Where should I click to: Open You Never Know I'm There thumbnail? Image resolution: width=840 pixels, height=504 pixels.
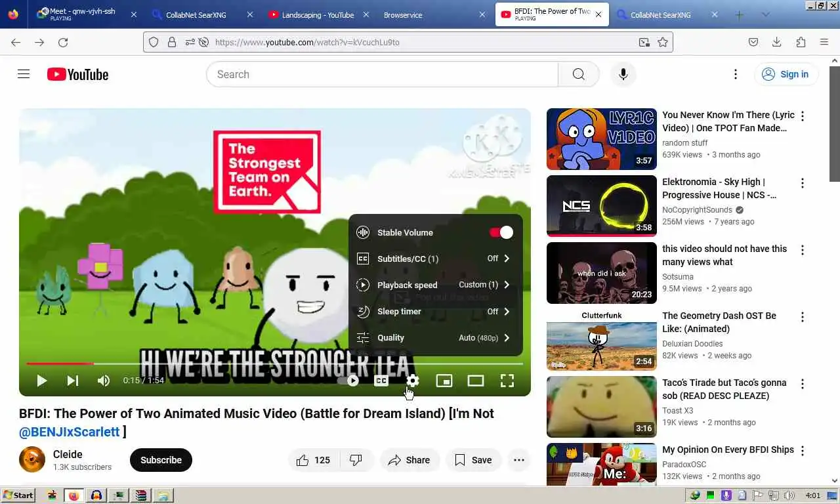pyautogui.click(x=601, y=139)
